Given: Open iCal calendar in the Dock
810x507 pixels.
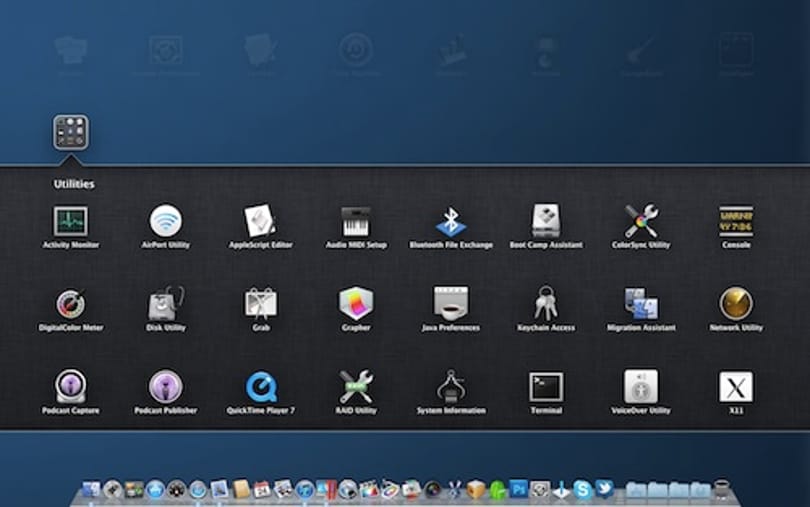Looking at the screenshot, I should point(262,489).
